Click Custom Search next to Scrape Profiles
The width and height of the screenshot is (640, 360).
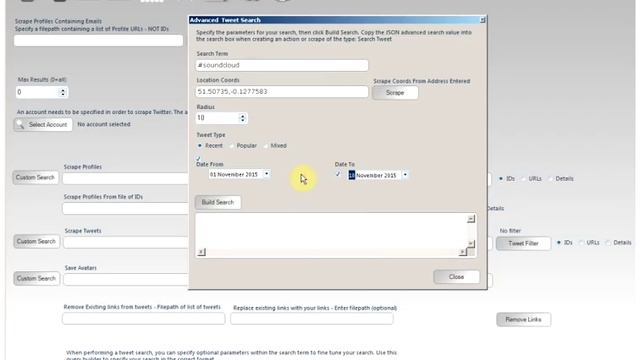[36, 178]
